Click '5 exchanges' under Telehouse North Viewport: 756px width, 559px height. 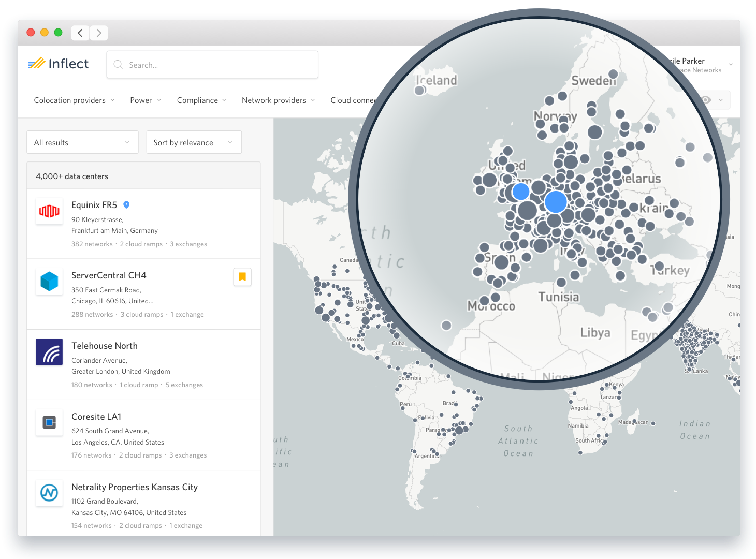pyautogui.click(x=184, y=385)
